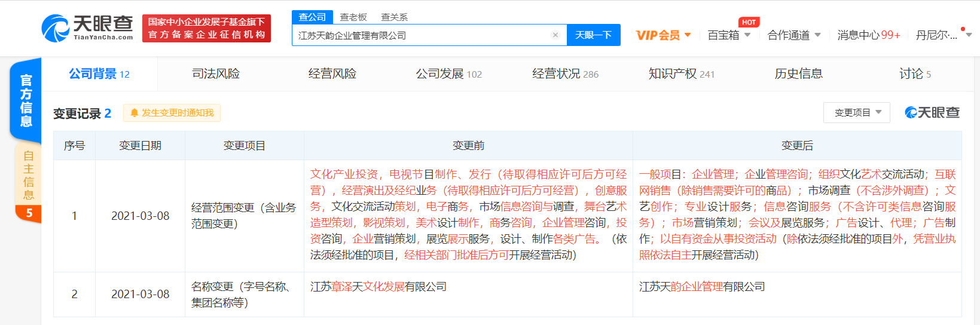
Task: Click the HOT badge above 百宝箱
Action: (749, 22)
